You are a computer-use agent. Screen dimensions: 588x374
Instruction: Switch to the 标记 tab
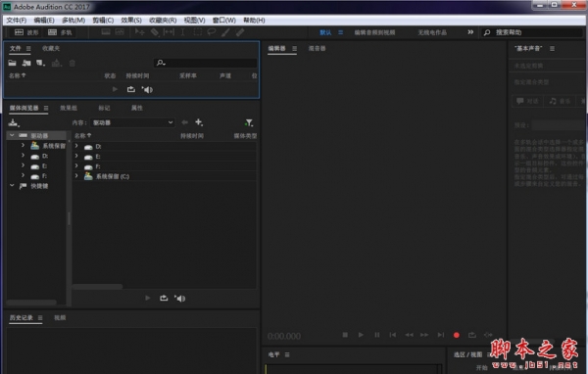coord(104,108)
